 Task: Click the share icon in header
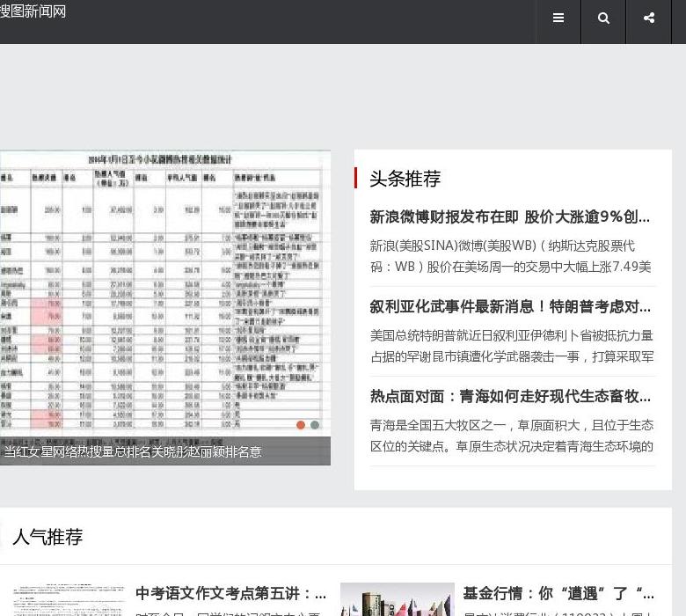(x=649, y=18)
